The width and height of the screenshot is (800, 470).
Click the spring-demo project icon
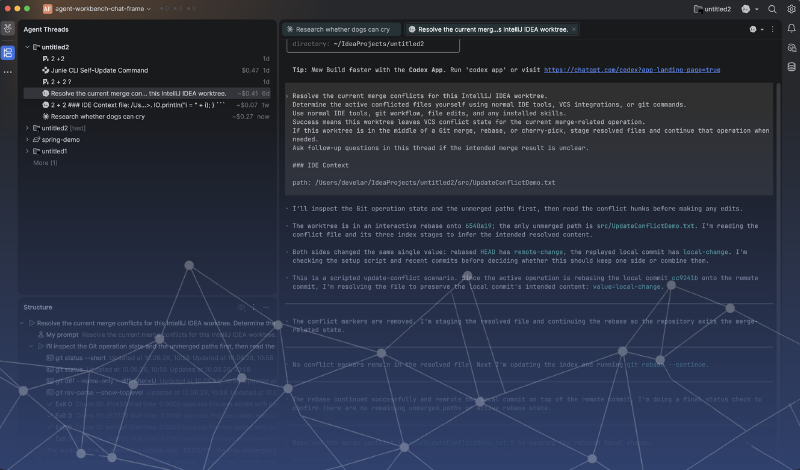[36, 140]
